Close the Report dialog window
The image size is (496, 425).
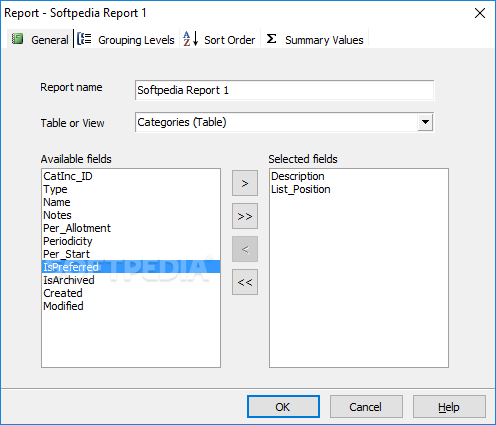point(480,13)
